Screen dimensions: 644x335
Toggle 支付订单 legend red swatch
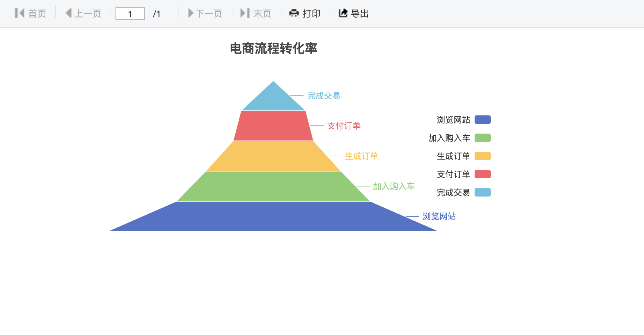point(483,174)
